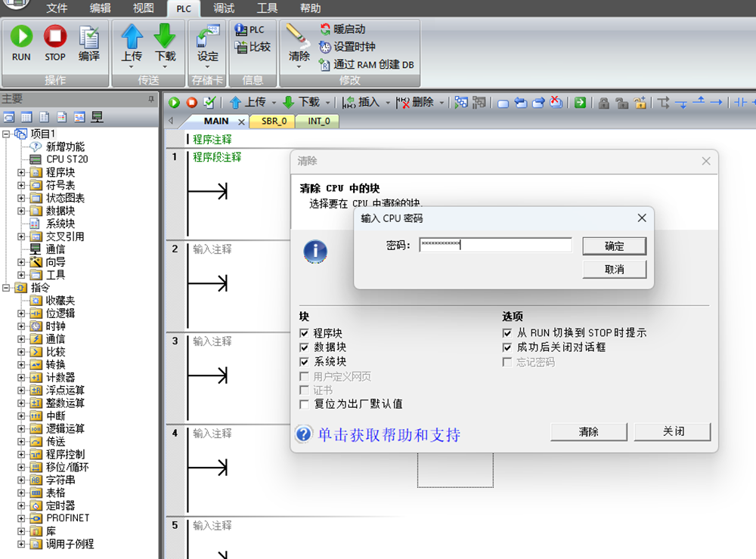
Task: Enable 复位为出厂默认值 checkbox
Action: (x=304, y=404)
